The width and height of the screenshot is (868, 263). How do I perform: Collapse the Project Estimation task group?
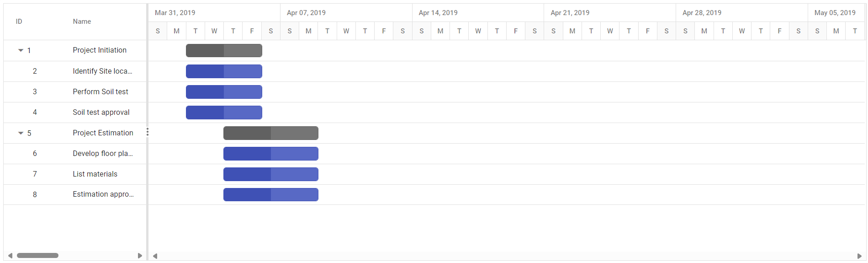[21, 133]
